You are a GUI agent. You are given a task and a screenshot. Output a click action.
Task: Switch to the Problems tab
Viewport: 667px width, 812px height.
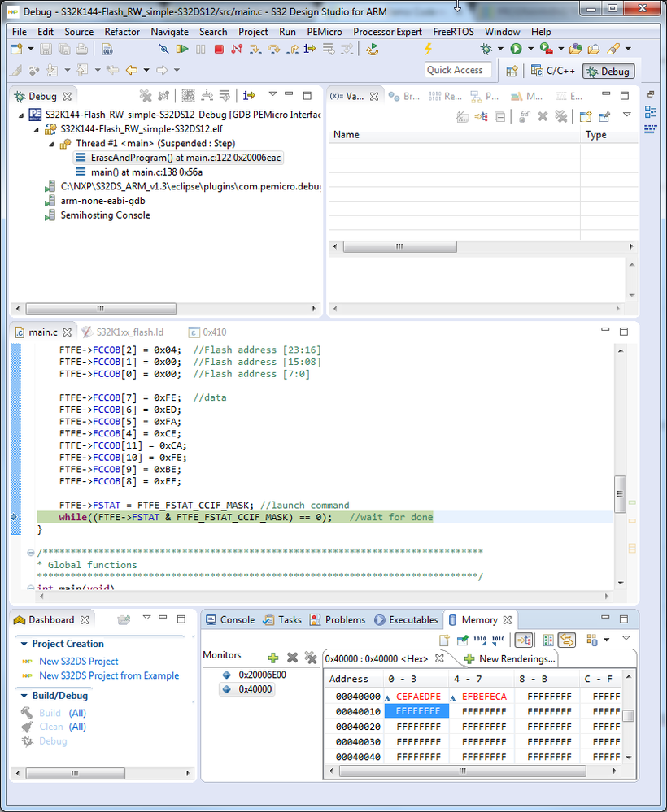coord(338,620)
